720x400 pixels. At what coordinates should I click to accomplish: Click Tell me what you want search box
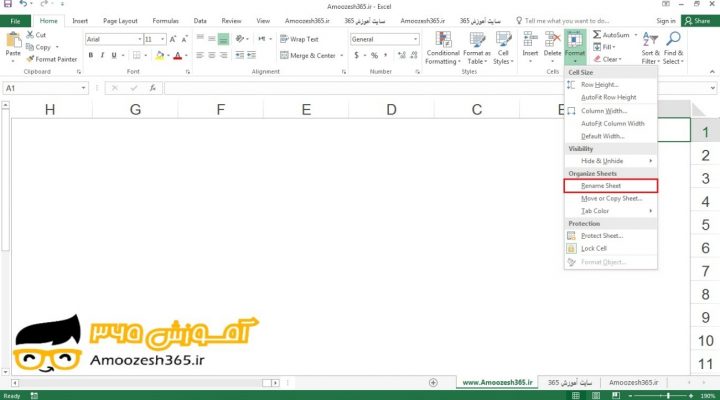562,21
